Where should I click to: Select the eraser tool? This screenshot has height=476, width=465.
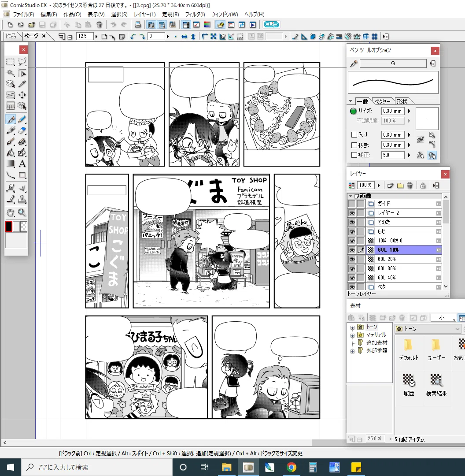[x=22, y=130]
